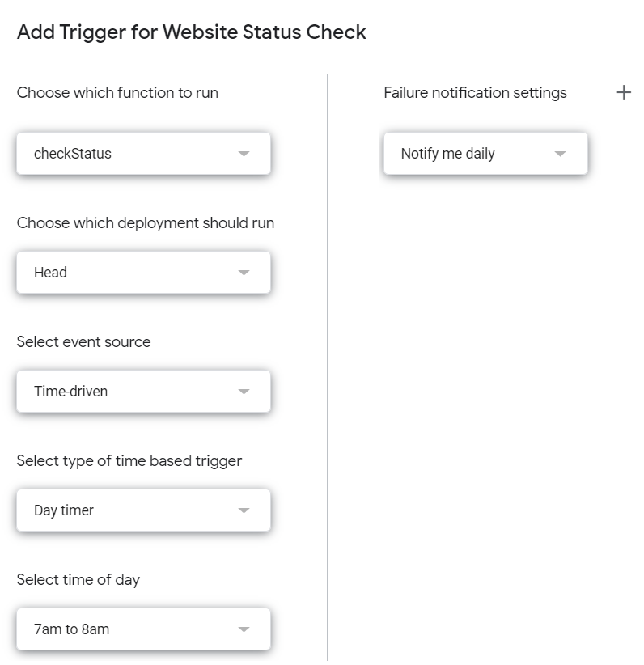
Task: Expand the 7am to 8am dropdown arrow
Action: click(x=244, y=629)
